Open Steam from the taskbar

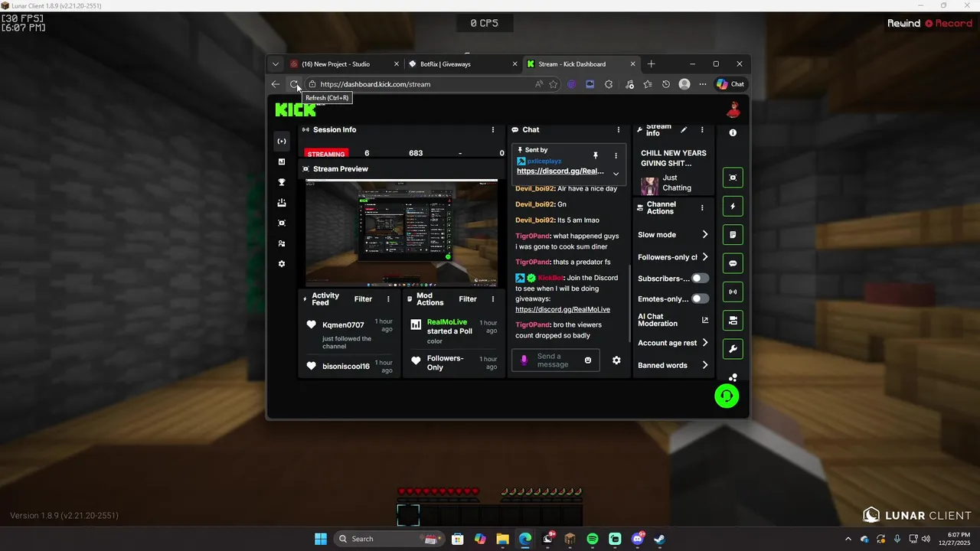point(660,539)
